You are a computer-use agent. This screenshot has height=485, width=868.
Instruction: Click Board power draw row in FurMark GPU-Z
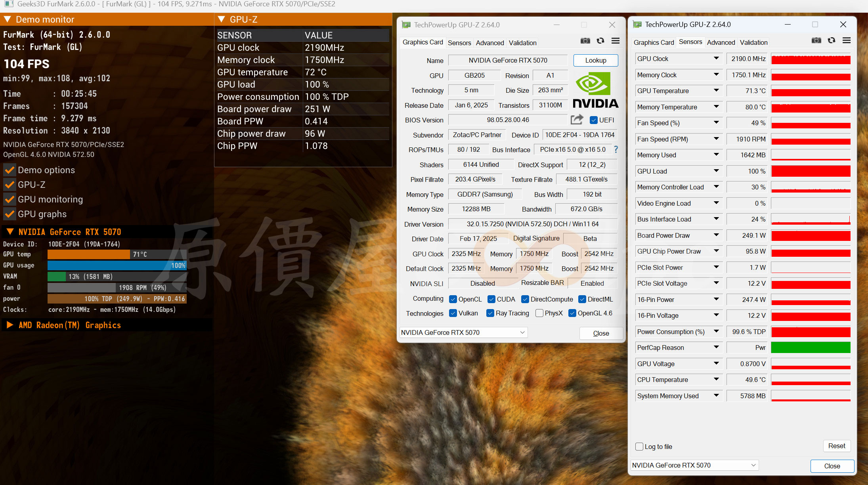[303, 109]
